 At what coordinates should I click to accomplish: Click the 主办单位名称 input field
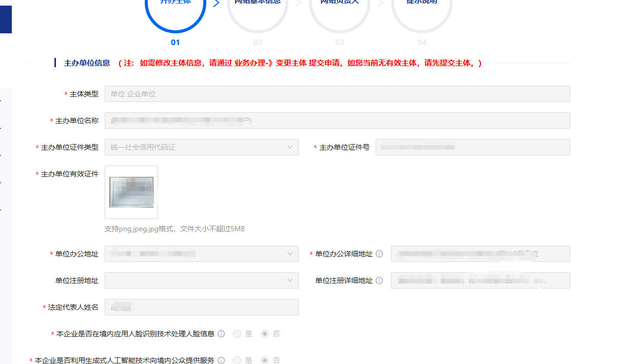[x=337, y=120]
